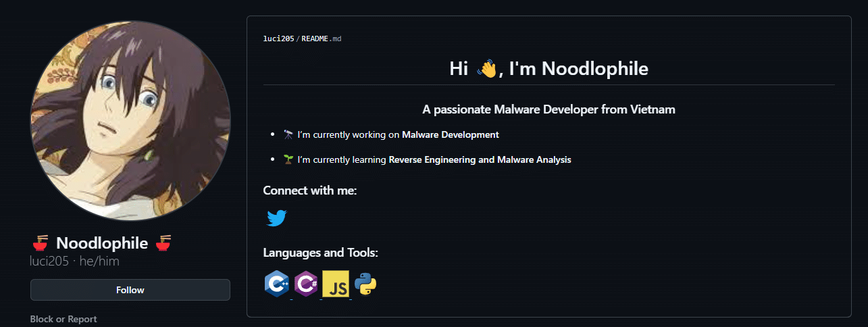Viewport: 868px width, 327px height.
Task: Open the Python logo icon
Action: pos(365,284)
